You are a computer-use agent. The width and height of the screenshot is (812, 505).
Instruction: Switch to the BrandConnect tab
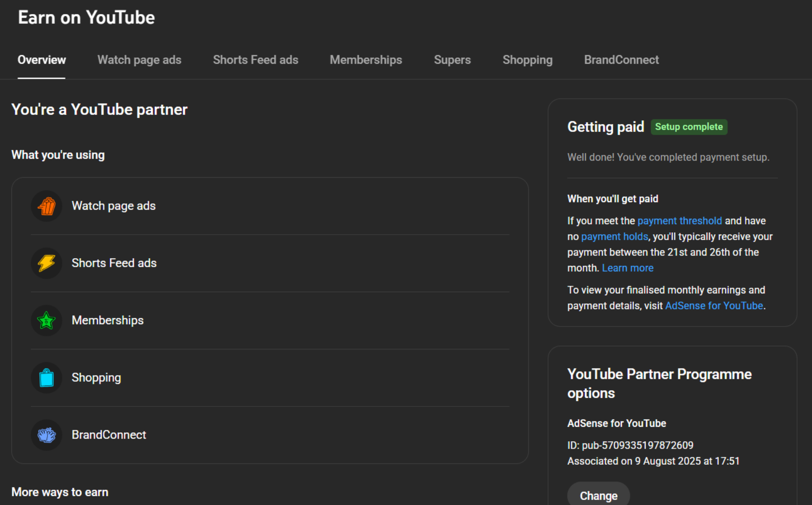point(621,60)
